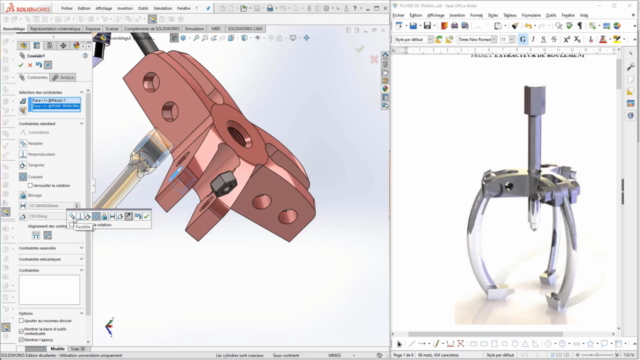Switch to Contraintes tab in mate panel

pos(34,77)
